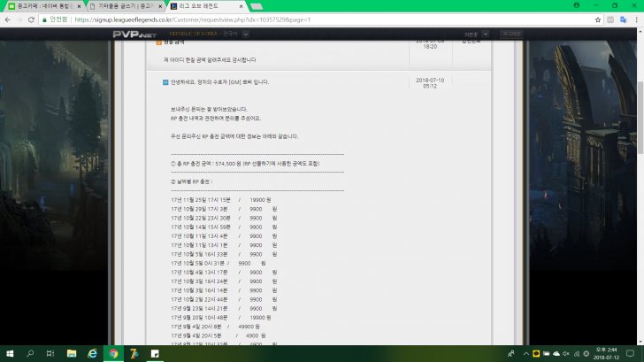Launch Microsoft Edge from the taskbar
The width and height of the screenshot is (644, 362).
coord(91,353)
